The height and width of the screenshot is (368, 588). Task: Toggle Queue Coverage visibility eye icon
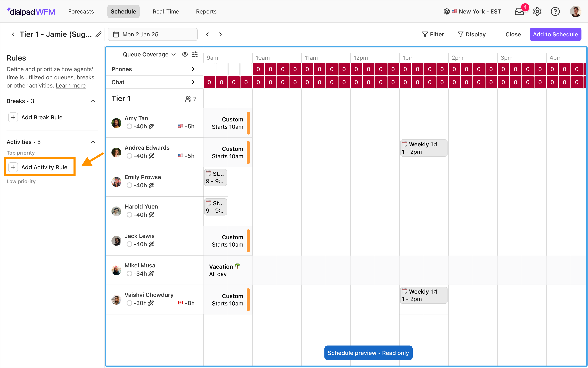tap(185, 54)
